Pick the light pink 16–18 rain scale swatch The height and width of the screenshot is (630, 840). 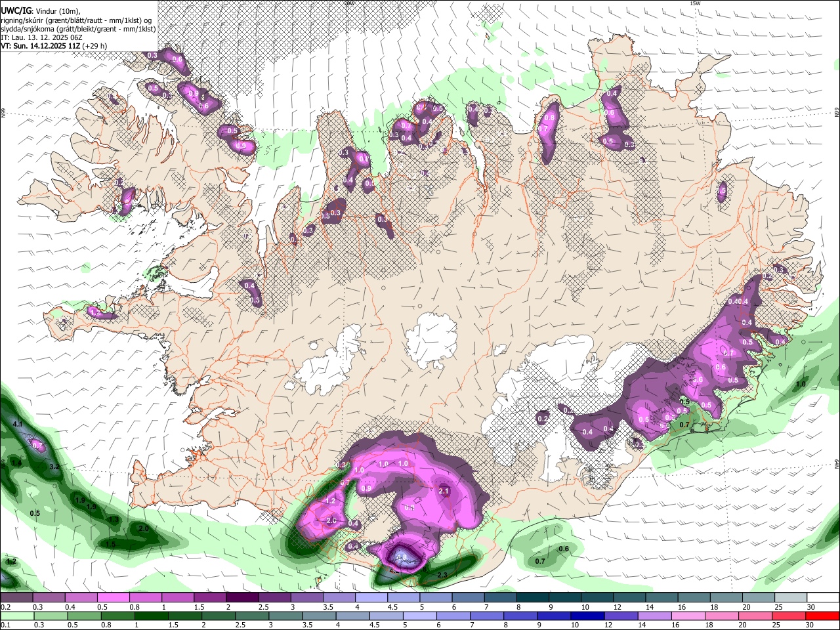(688, 616)
